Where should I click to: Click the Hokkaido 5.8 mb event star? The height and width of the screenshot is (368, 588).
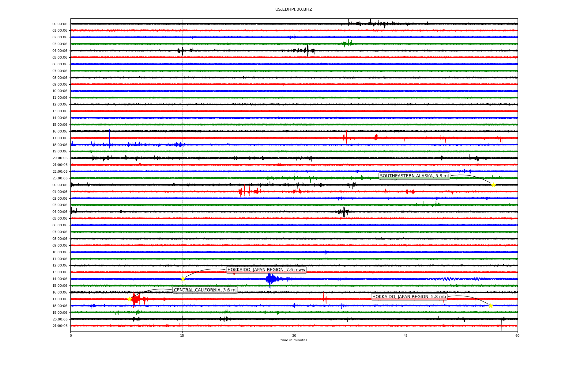(491, 306)
